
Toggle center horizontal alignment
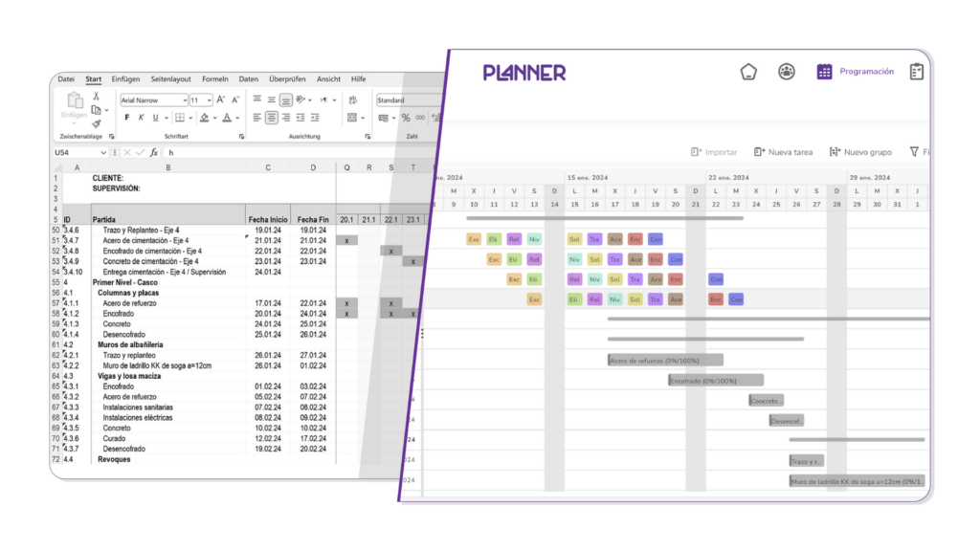(271, 118)
